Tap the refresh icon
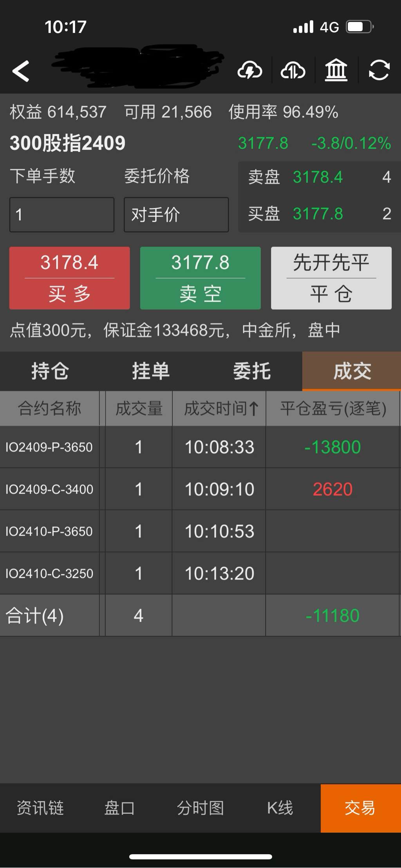The image size is (401, 868). tap(379, 70)
